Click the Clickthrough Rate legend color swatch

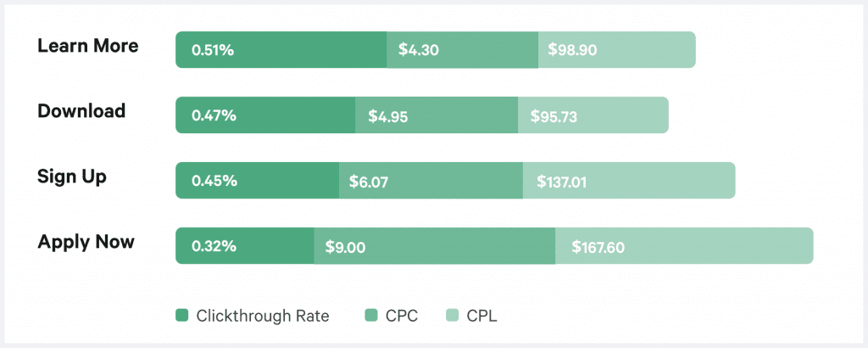pos(181,317)
